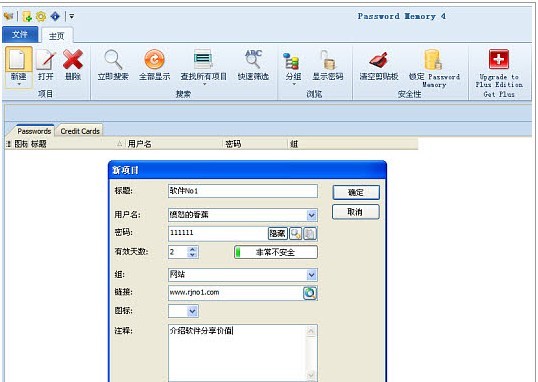
Task: Click password field showing 111111
Action: tap(218, 233)
